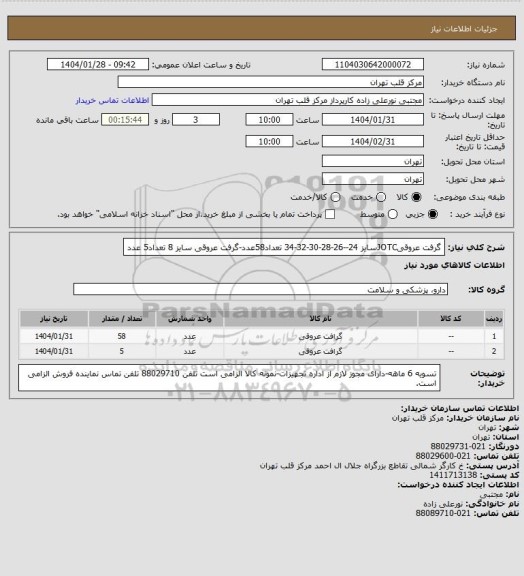Click the ردیف column header
Screen dimensions: 524x576
click(x=494, y=318)
